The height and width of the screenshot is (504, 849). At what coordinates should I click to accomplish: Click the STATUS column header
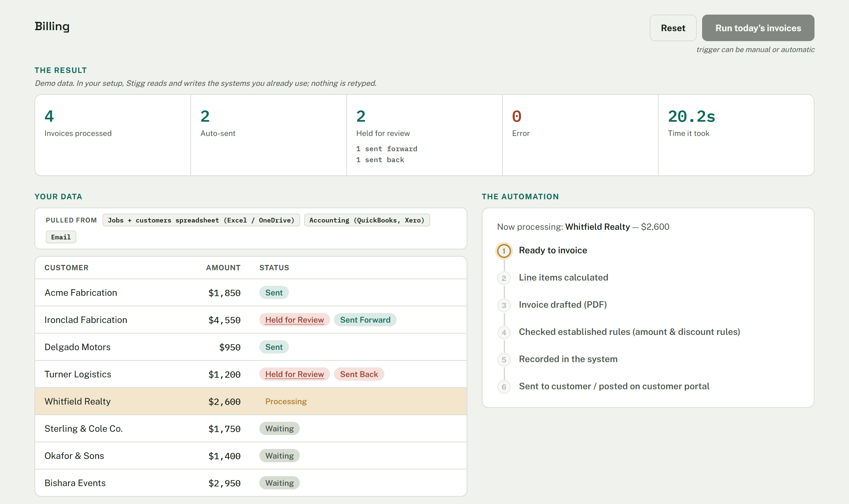(x=274, y=268)
